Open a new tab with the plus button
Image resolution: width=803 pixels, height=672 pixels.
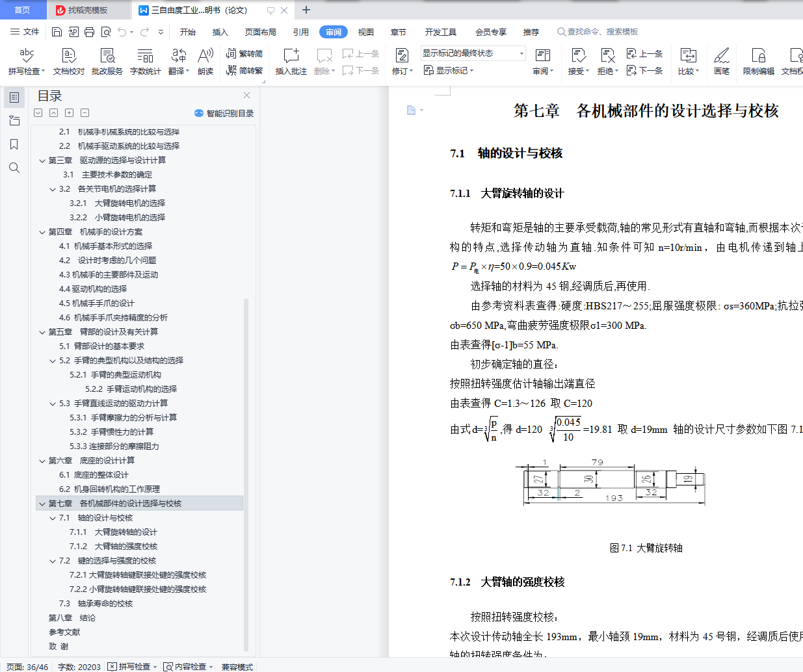(306, 10)
